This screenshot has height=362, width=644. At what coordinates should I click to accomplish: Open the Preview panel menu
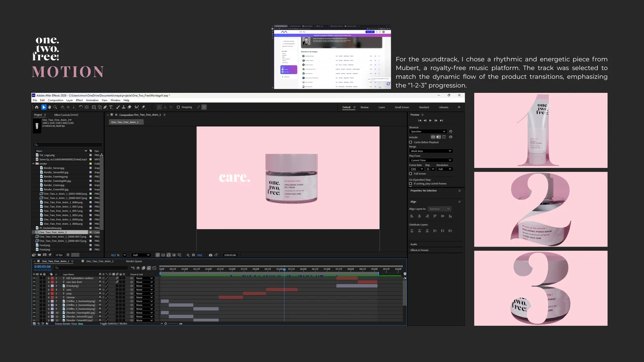(x=422, y=115)
